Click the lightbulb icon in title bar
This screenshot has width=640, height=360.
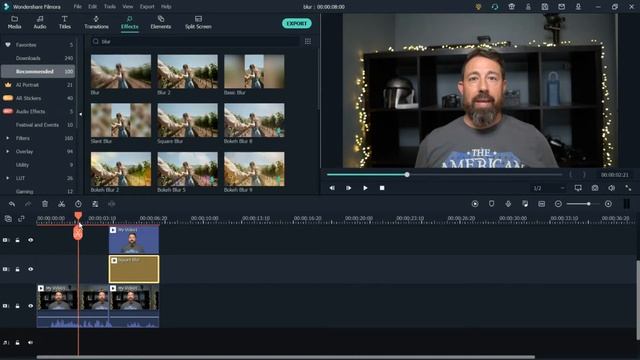point(478,7)
